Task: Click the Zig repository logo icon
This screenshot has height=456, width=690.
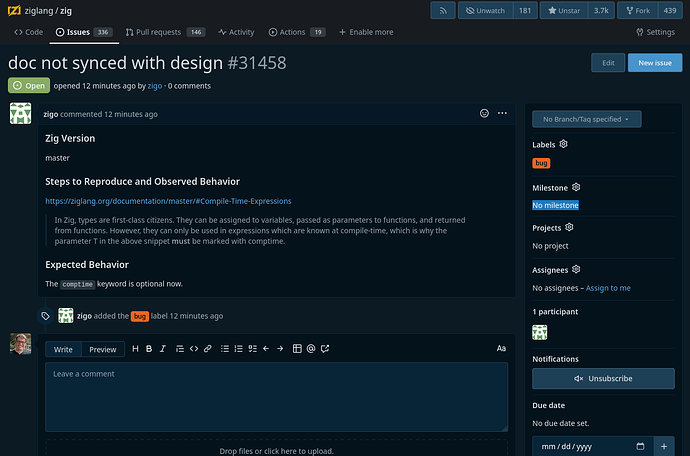Action: [14, 10]
